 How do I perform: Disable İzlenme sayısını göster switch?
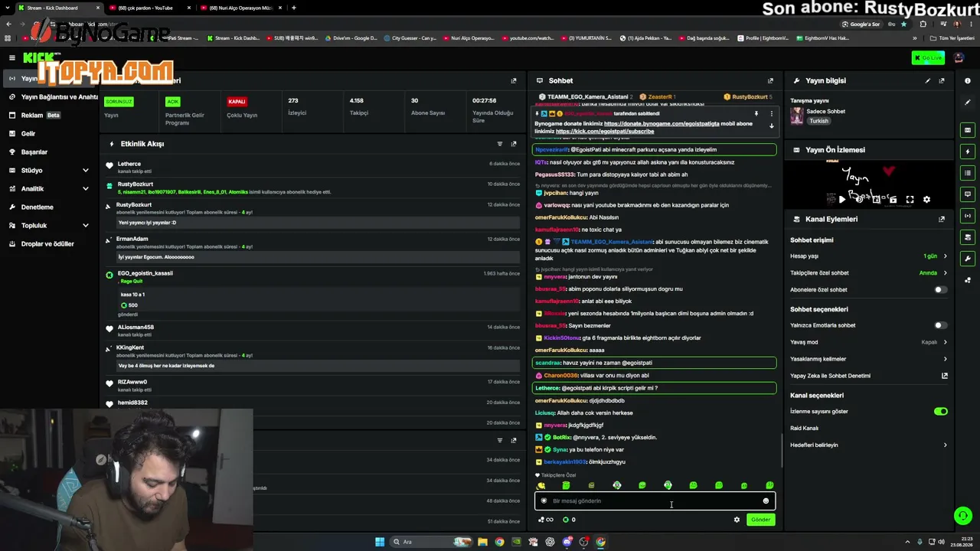tap(941, 412)
